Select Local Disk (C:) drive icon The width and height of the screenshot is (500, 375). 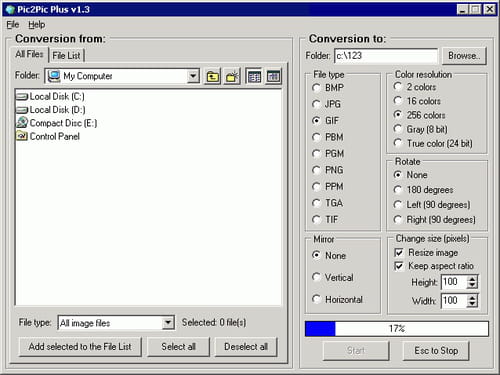[22, 97]
